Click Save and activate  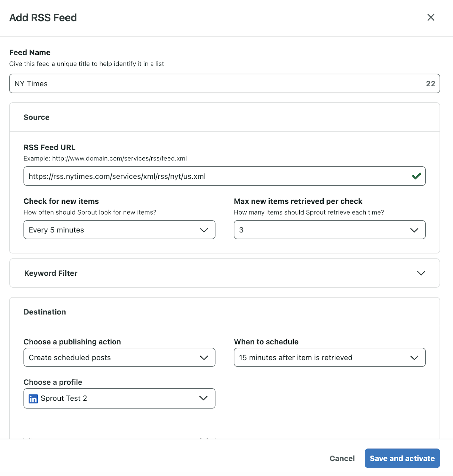pyautogui.click(x=402, y=458)
